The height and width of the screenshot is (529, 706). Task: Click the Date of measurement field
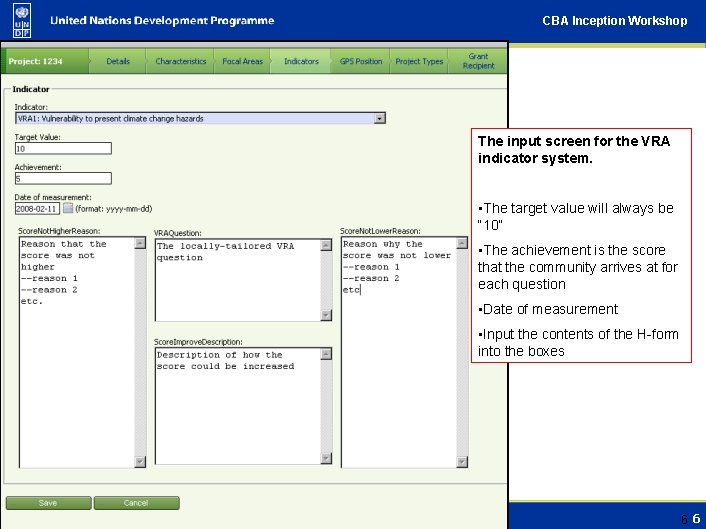click(37, 208)
